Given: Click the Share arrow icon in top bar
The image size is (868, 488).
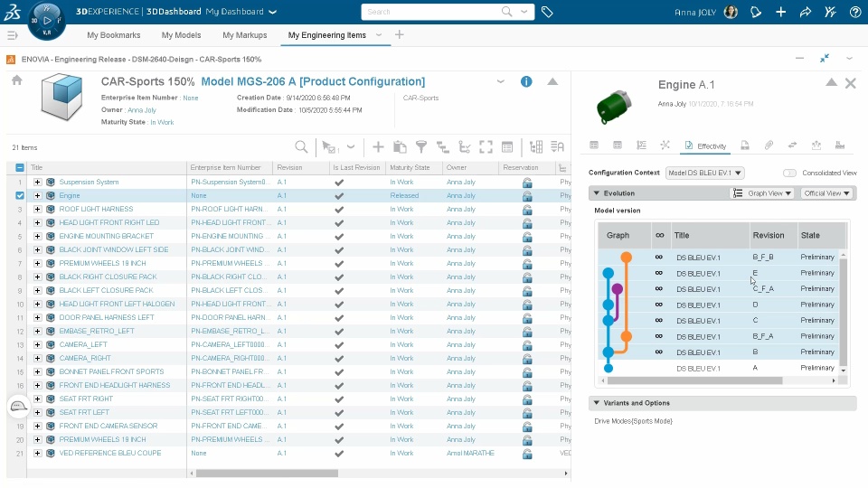Looking at the screenshot, I should coord(806,12).
